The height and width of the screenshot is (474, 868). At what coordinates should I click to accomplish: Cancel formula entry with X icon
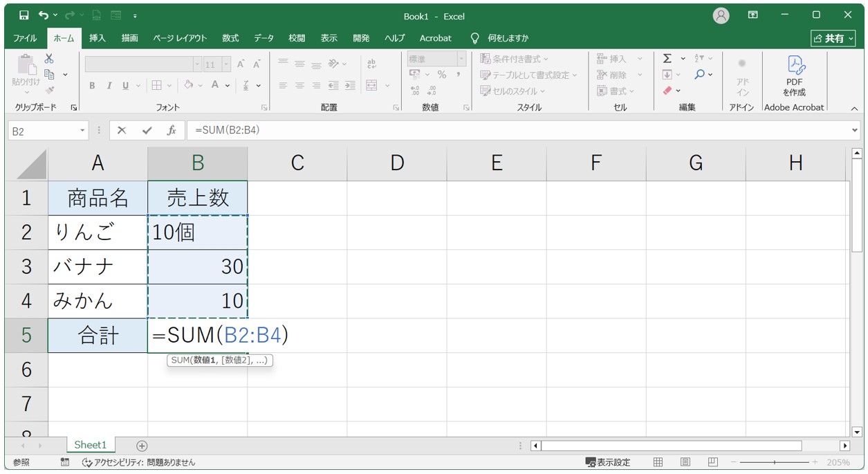coord(122,130)
